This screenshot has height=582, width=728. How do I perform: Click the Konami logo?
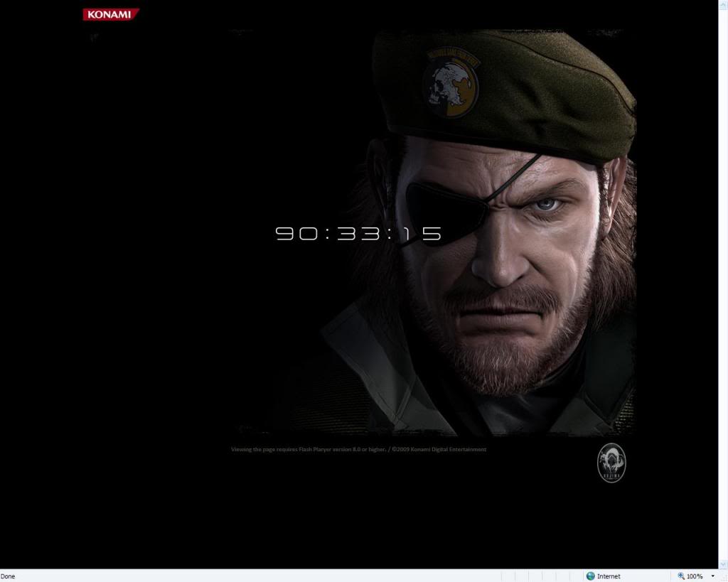[111, 14]
